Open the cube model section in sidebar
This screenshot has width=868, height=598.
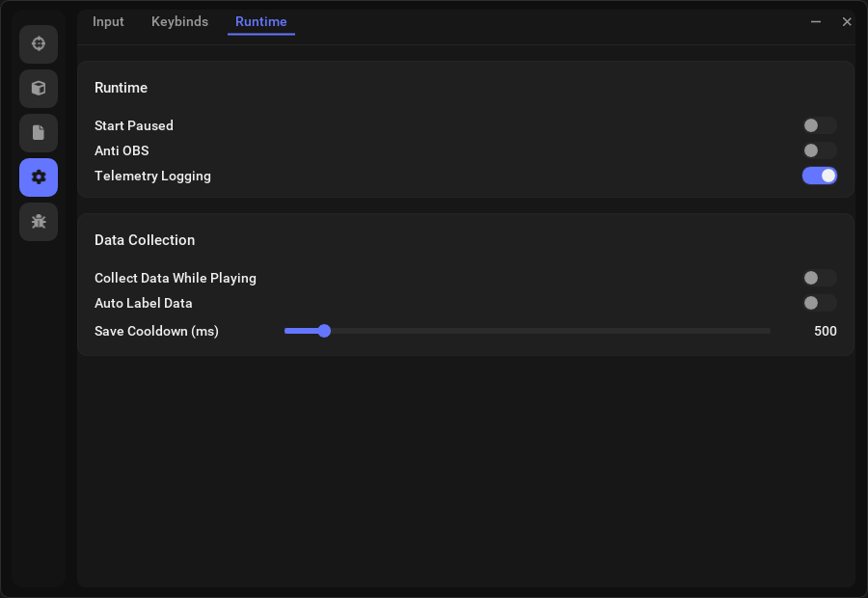(x=39, y=89)
